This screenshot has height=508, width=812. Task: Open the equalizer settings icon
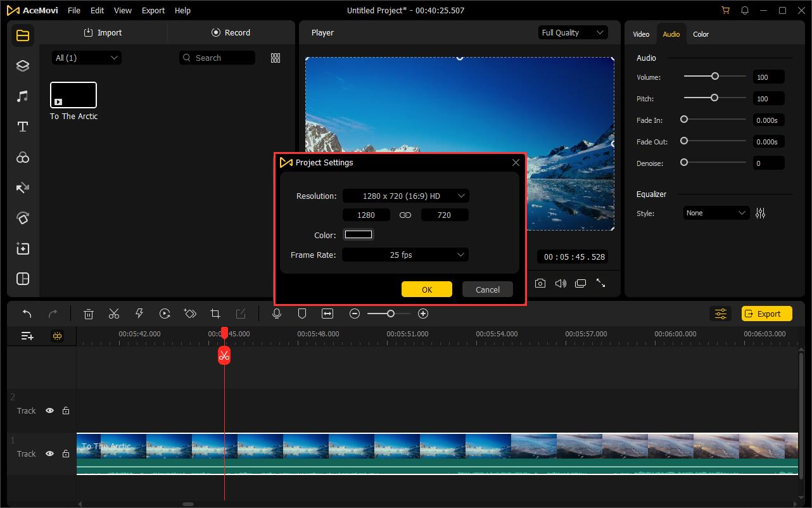click(760, 213)
